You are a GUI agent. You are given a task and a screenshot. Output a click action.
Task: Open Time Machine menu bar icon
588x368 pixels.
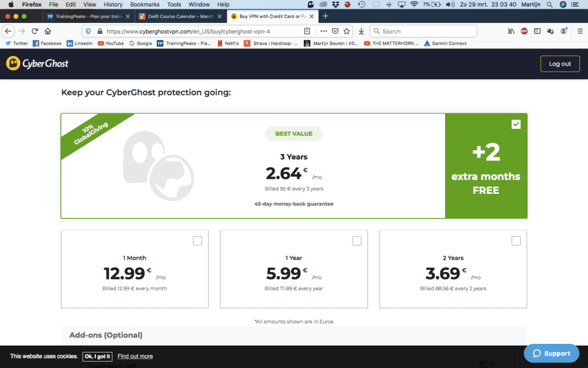[362, 5]
